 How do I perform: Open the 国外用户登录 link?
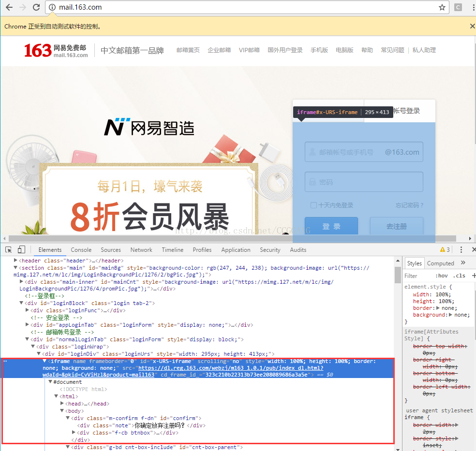click(x=285, y=50)
